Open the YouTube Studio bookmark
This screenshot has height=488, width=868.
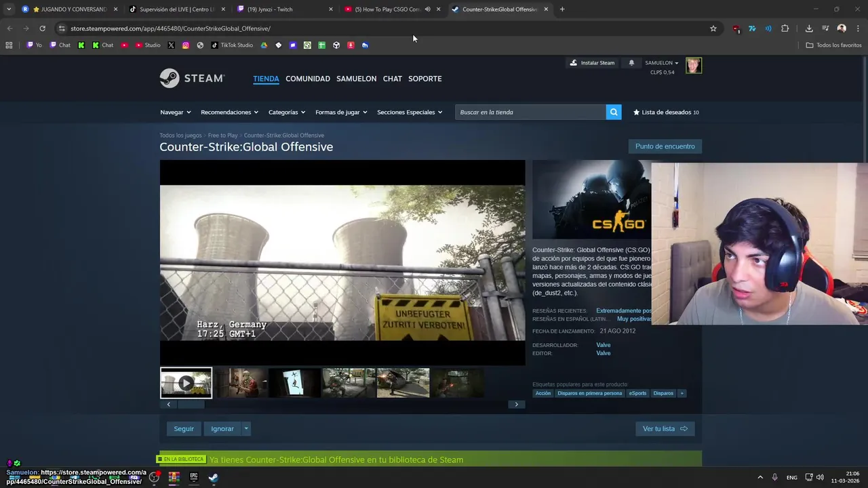pos(148,45)
